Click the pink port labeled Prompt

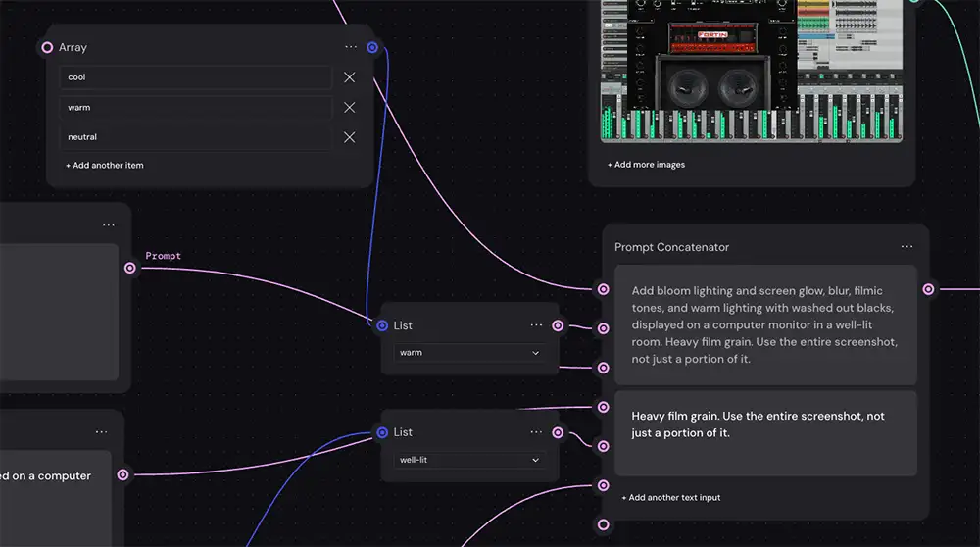point(130,268)
